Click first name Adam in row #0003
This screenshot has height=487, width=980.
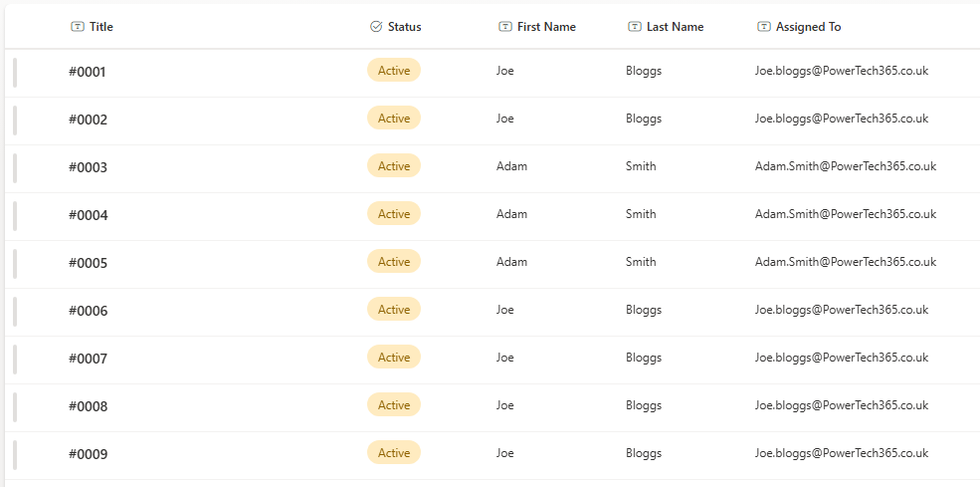(511, 166)
